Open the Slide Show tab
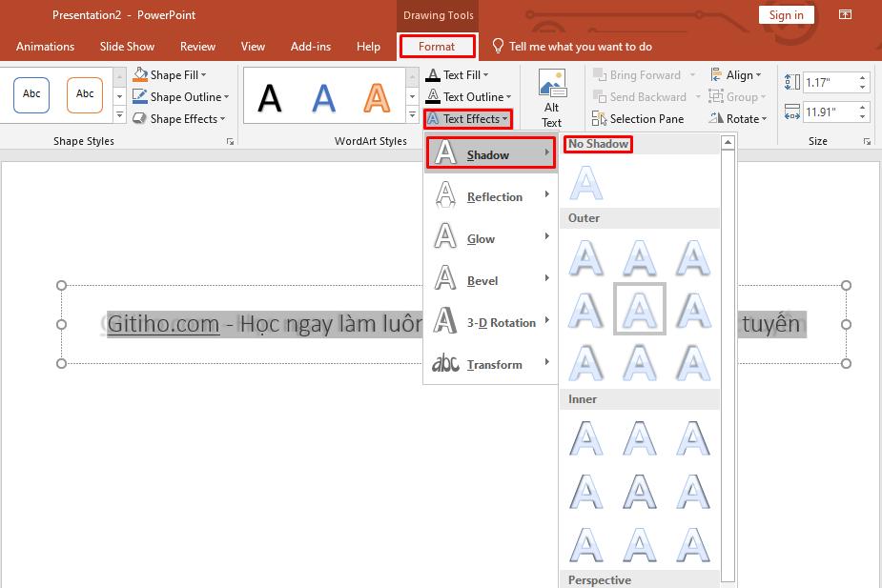 pyautogui.click(x=127, y=47)
